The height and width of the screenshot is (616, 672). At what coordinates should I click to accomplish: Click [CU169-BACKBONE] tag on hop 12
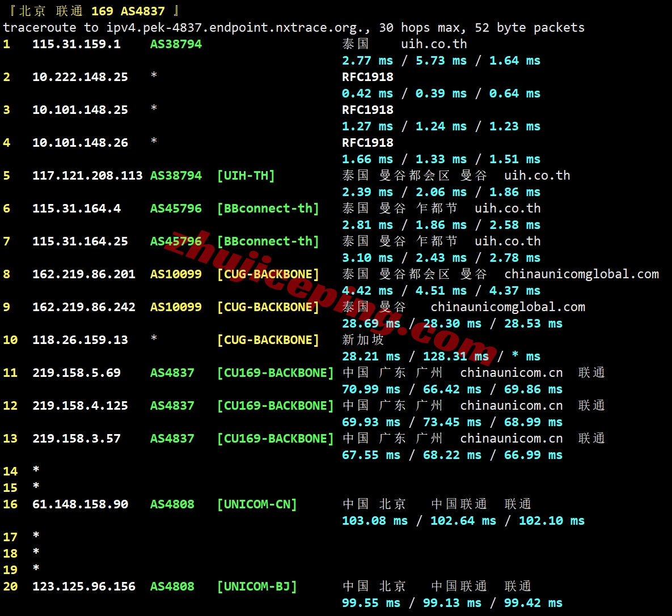275,406
